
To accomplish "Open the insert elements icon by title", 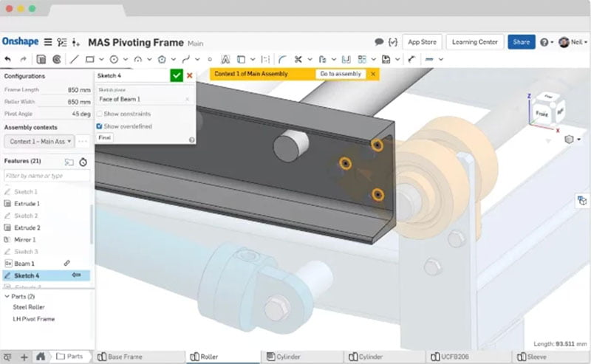I will click(76, 42).
